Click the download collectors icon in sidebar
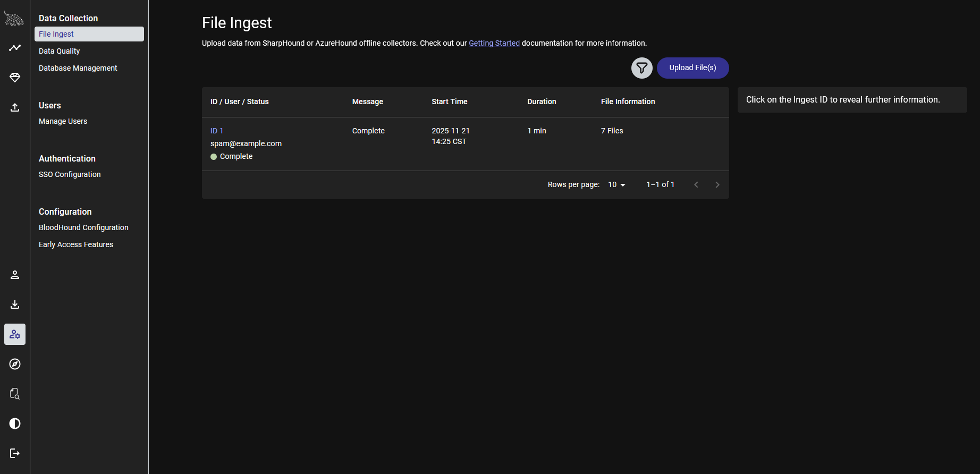This screenshot has height=474, width=980. (15, 304)
